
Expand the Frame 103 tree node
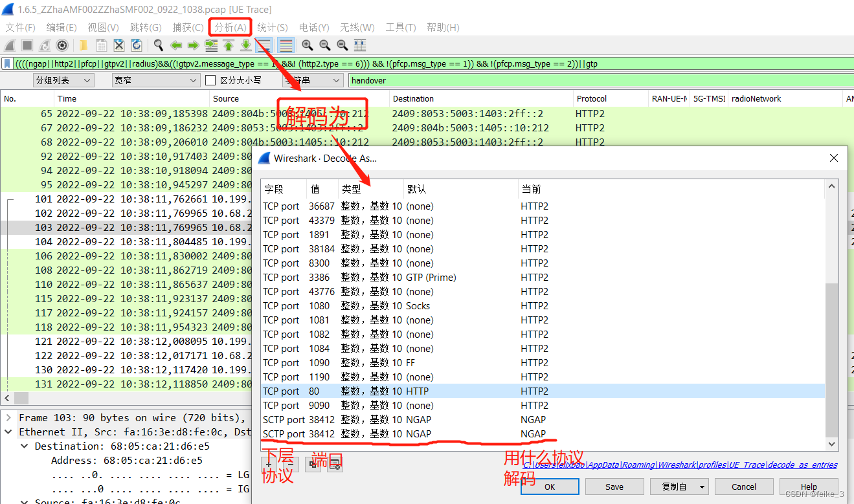point(8,418)
